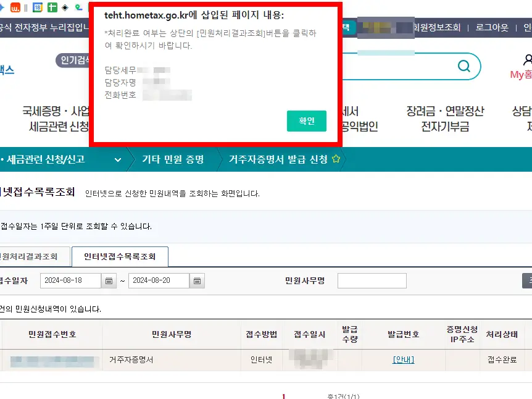The image size is (532, 399).
Task: Click the green map-pin bookmark icon
Action: coord(78,7)
